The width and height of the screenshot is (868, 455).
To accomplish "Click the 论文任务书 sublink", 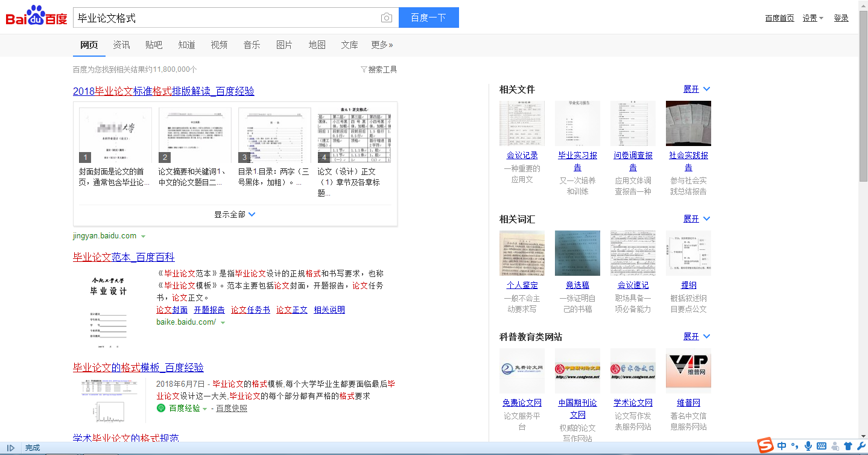I will pos(250,310).
